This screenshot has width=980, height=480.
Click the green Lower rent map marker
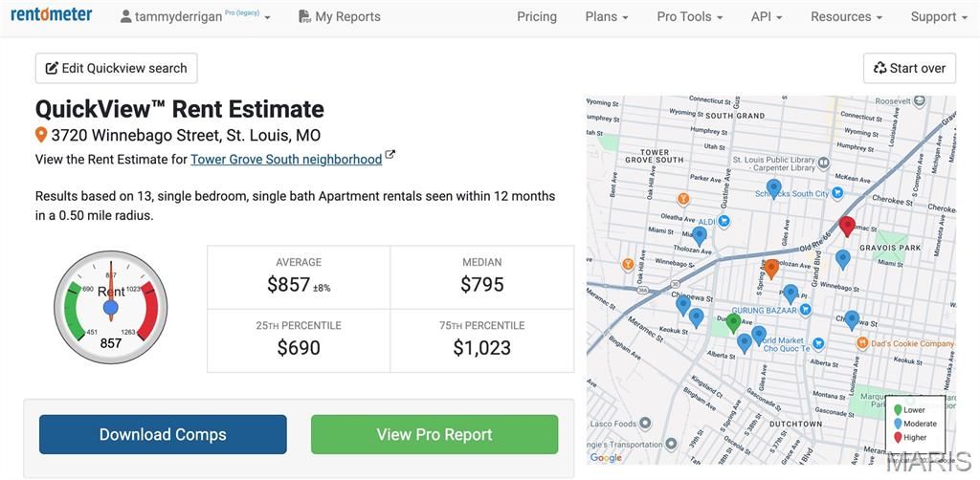(733, 322)
